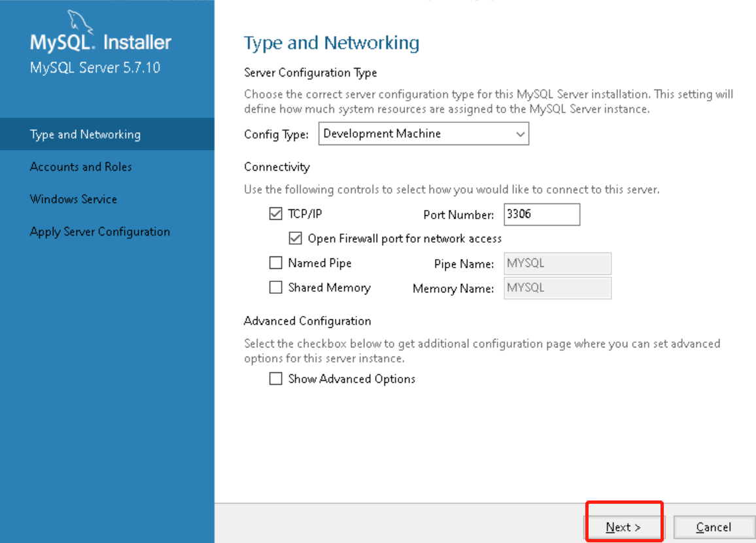Image resolution: width=756 pixels, height=543 pixels.
Task: Open the Windows Service step
Action: pos(73,199)
